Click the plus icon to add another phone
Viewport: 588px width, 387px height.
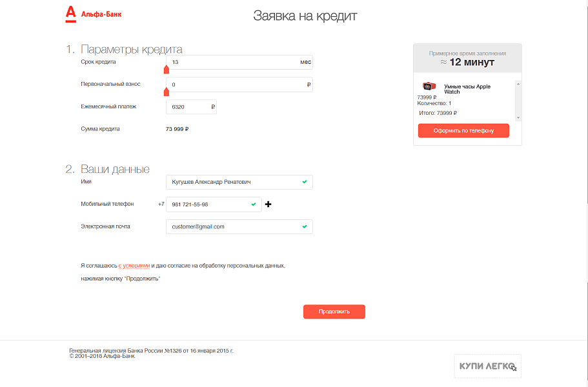point(269,204)
